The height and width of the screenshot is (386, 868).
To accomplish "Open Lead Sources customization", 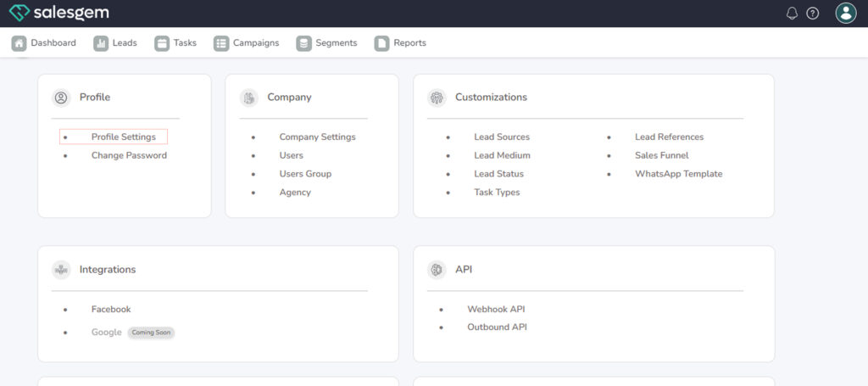I will click(502, 137).
